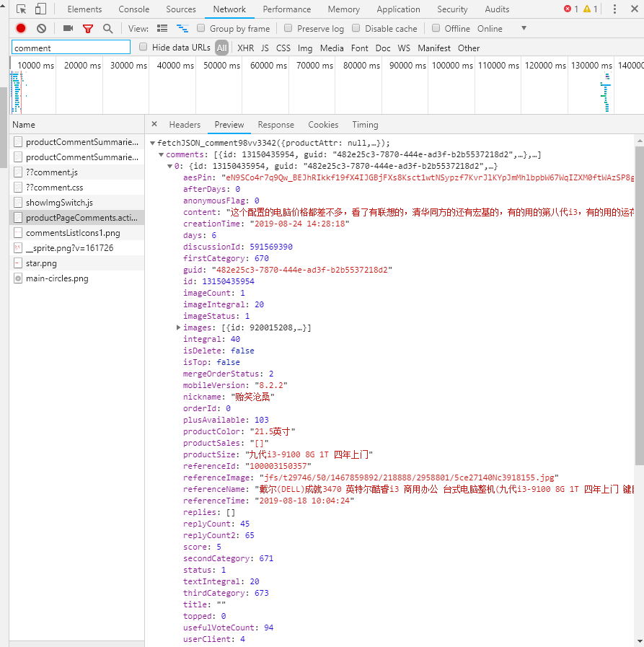Image resolution: width=644 pixels, height=647 pixels.
Task: Switch to the Performance tab
Action: (x=287, y=9)
